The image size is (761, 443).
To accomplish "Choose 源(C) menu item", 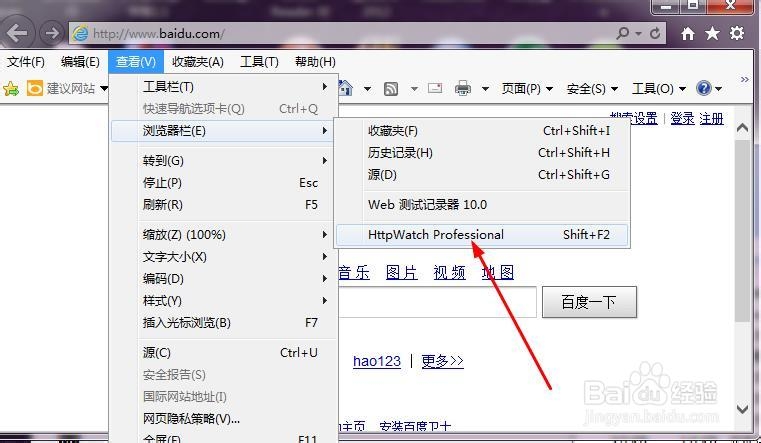I will tap(223, 353).
